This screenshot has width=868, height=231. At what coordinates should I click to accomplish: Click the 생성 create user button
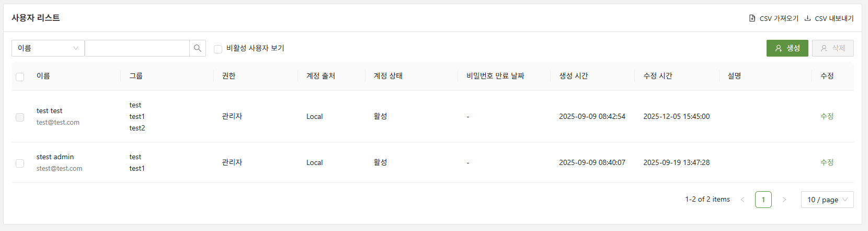coord(787,48)
